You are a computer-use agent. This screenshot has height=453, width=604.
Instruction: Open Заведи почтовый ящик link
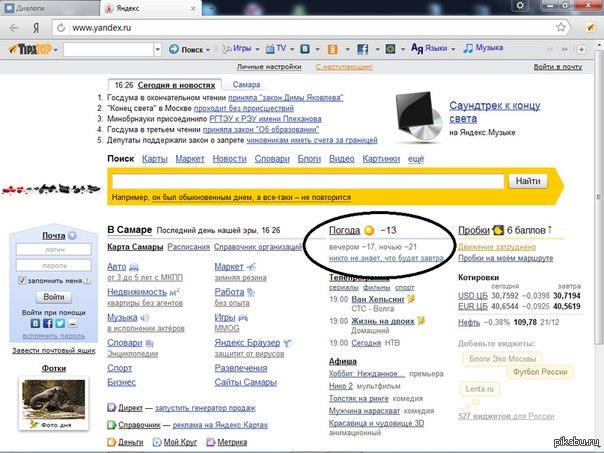(x=54, y=351)
